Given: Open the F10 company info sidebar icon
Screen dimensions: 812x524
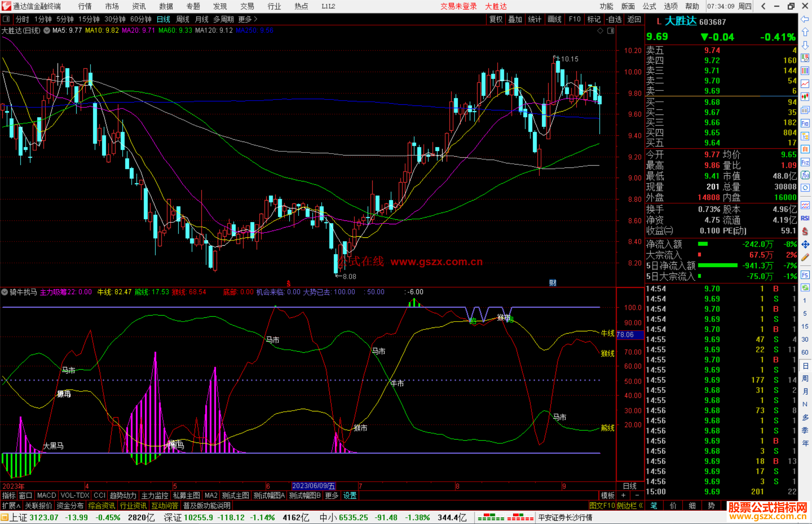Looking at the screenshot, I should tap(805, 123).
